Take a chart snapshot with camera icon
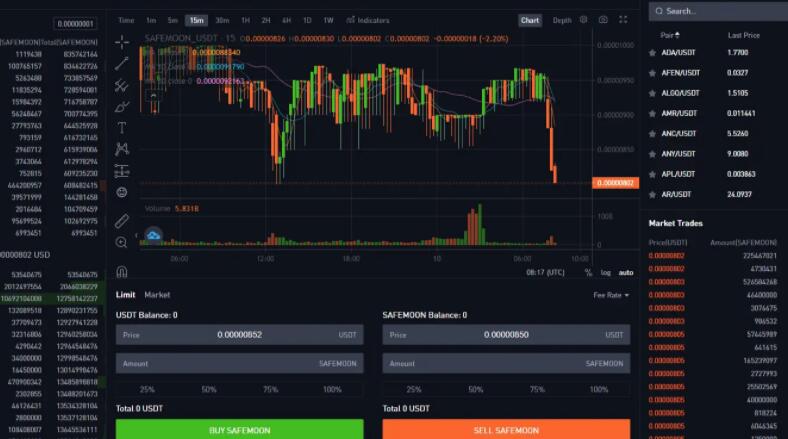The height and width of the screenshot is (439, 788). coord(603,20)
